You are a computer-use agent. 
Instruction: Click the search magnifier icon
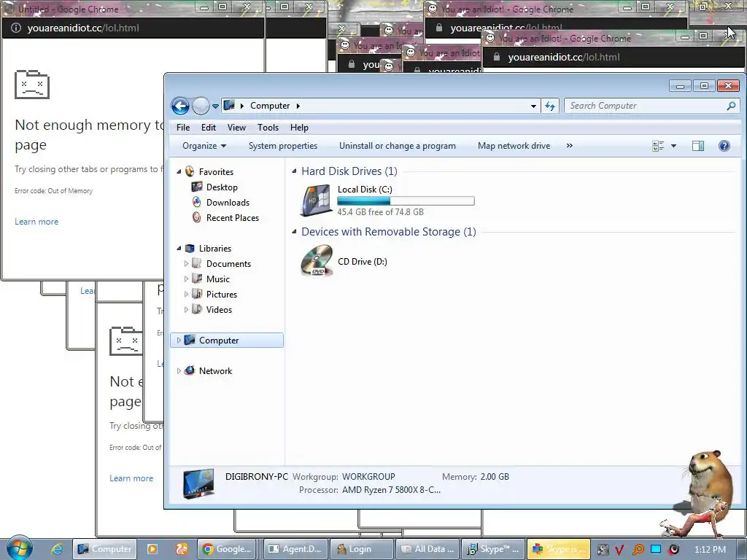click(x=731, y=106)
